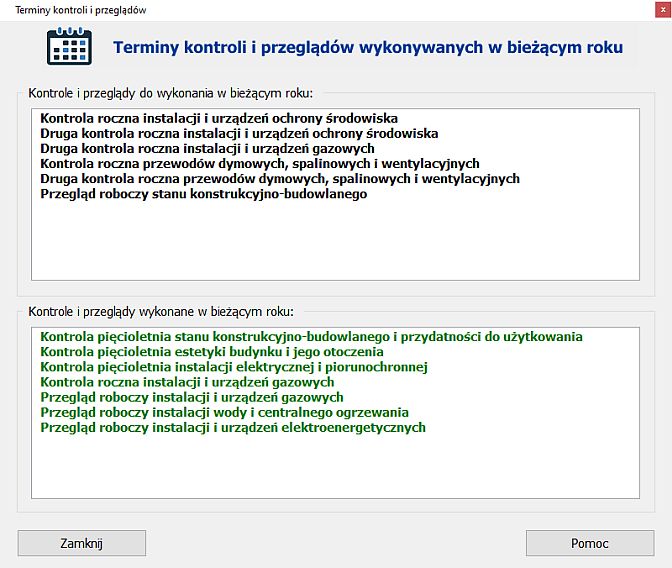Select 'Druga kontrola roczna przewodów dymowych' entry

click(x=280, y=179)
